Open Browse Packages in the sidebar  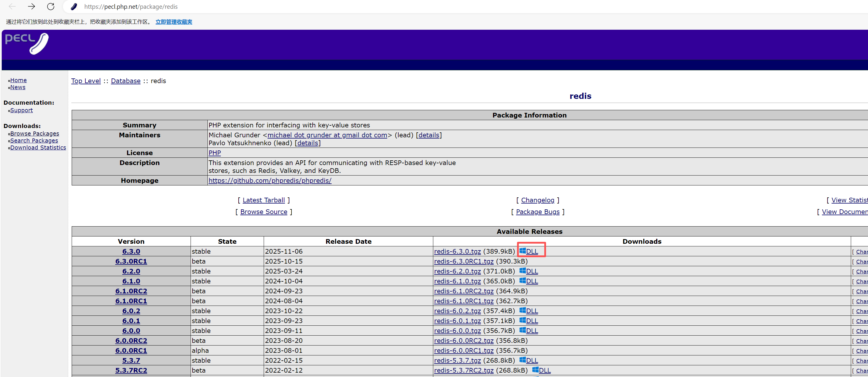34,134
